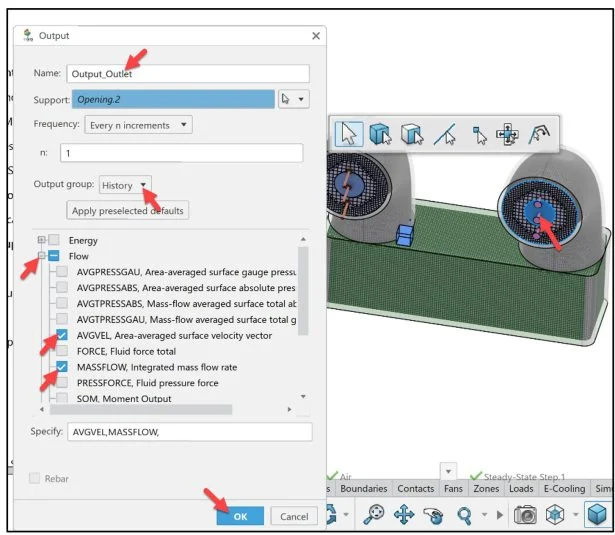Open the Frequency dropdown
This screenshot has height=535, width=615.
[x=138, y=125]
